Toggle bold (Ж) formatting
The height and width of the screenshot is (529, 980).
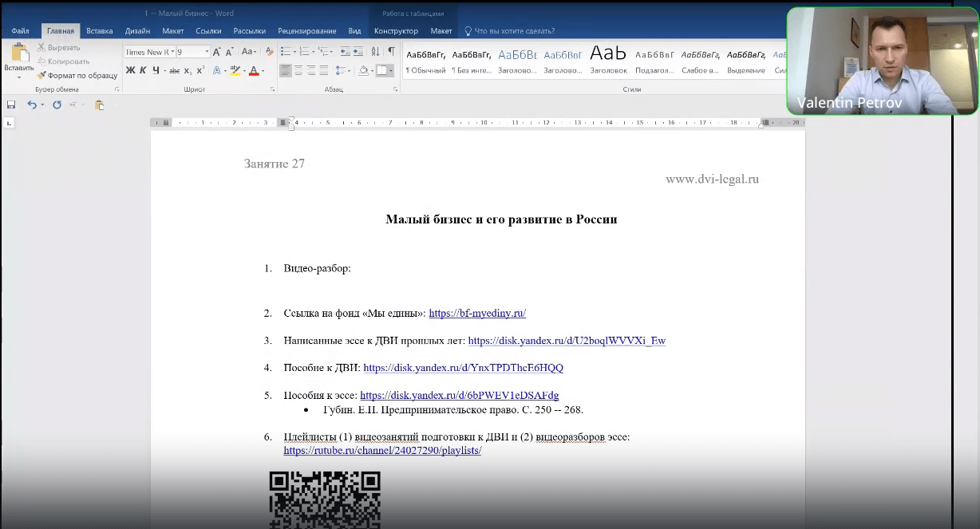[130, 70]
